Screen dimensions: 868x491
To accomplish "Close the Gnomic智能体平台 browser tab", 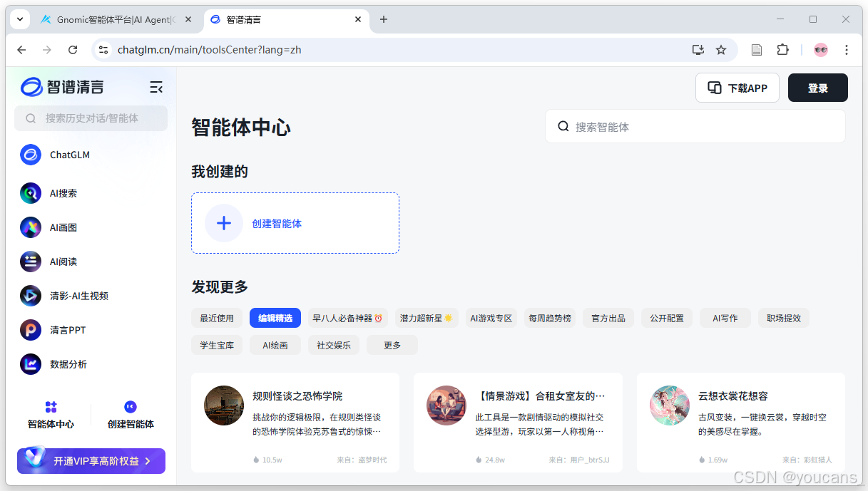I will [x=188, y=19].
